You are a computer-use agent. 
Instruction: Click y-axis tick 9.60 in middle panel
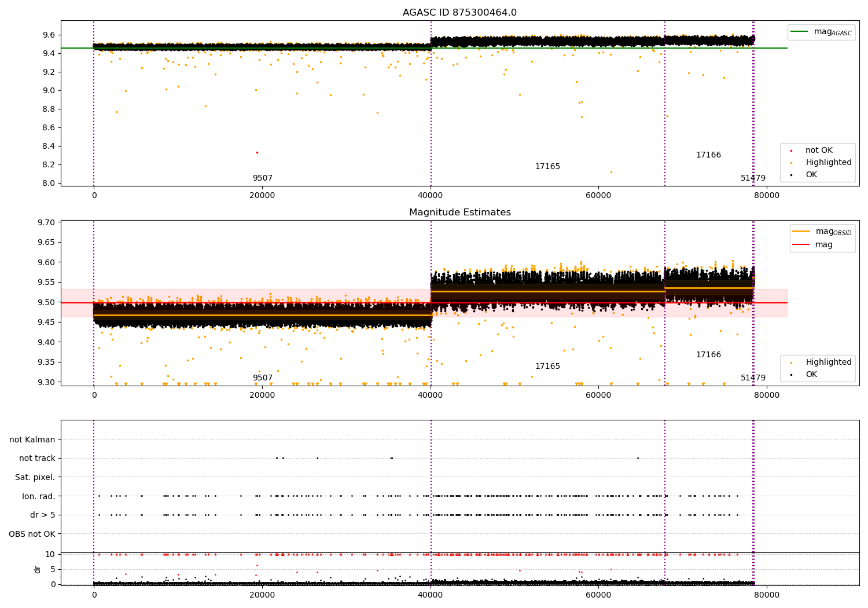tap(46, 263)
